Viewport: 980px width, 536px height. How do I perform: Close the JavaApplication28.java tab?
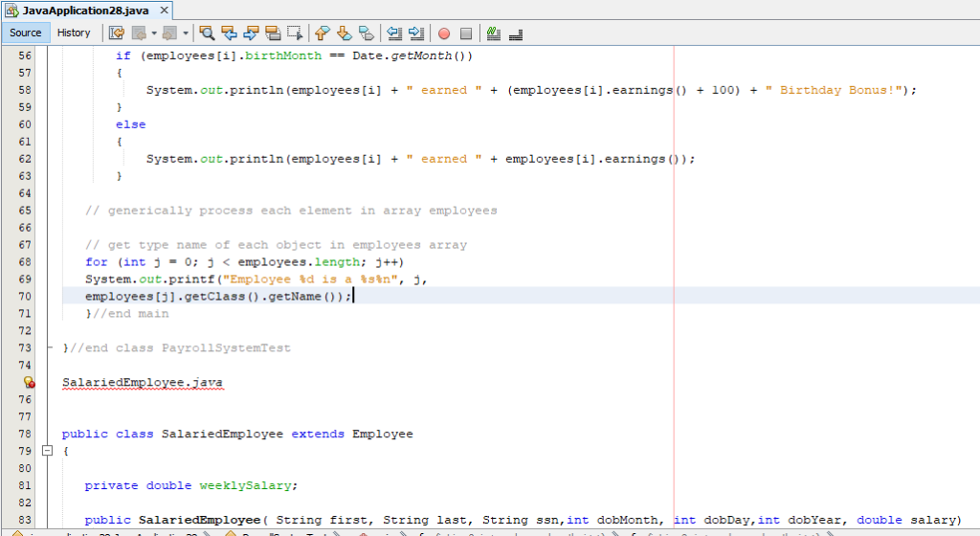click(164, 10)
